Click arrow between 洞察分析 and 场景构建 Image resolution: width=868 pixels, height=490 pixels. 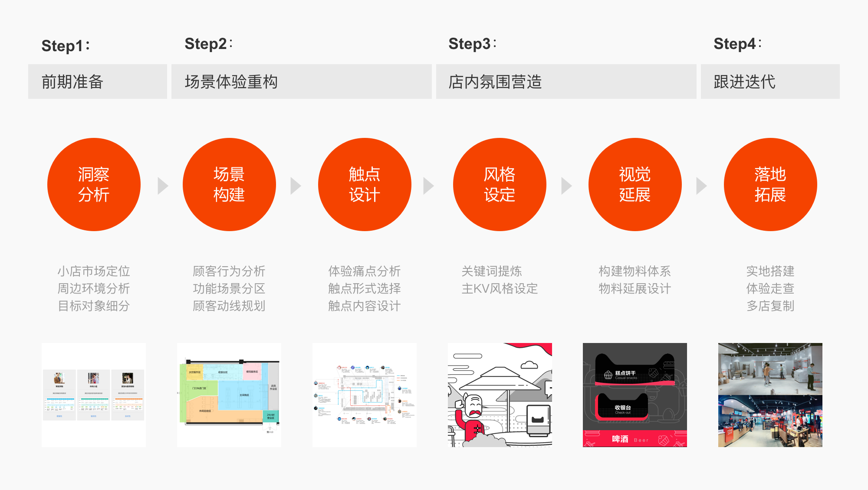[162, 186]
